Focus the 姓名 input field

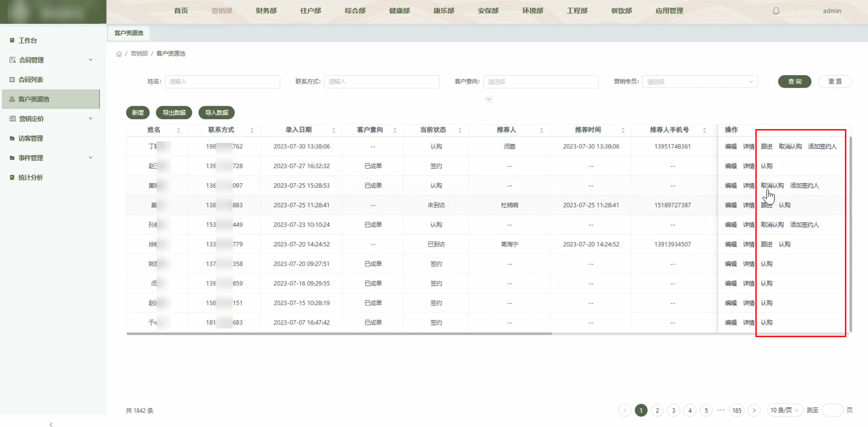222,82
